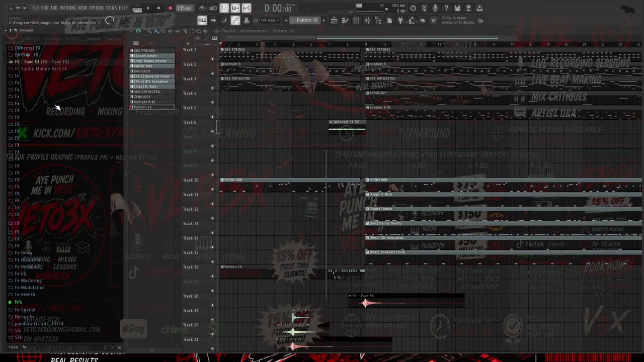Image resolution: width=644 pixels, height=362 pixels.
Task: Stop playback with the Stop button
Action: coord(158,8)
